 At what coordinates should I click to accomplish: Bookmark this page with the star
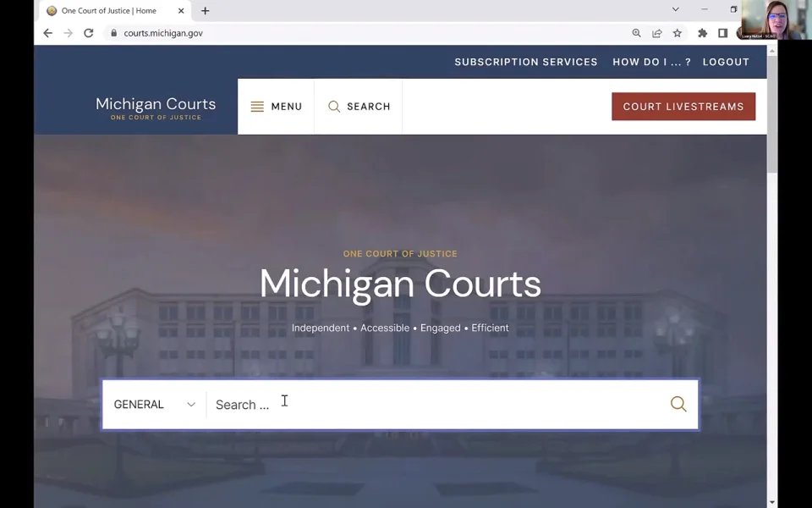pos(678,33)
